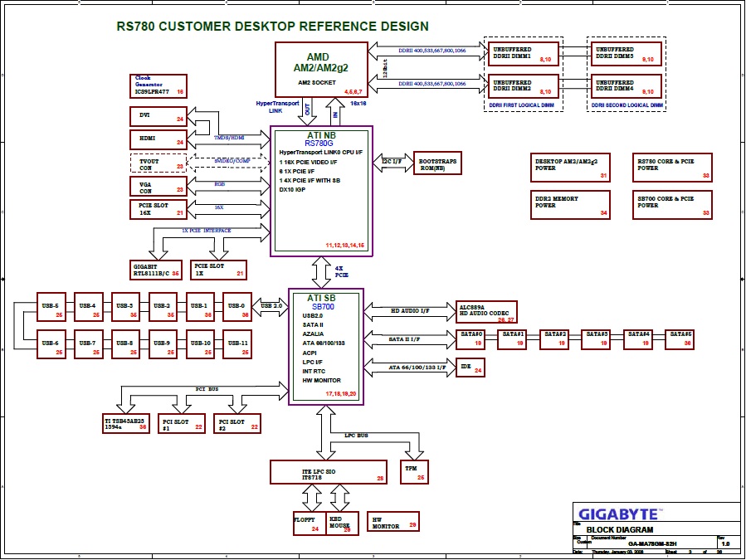Click the SATA#2 block
The width and height of the screenshot is (746, 560).
554,339
